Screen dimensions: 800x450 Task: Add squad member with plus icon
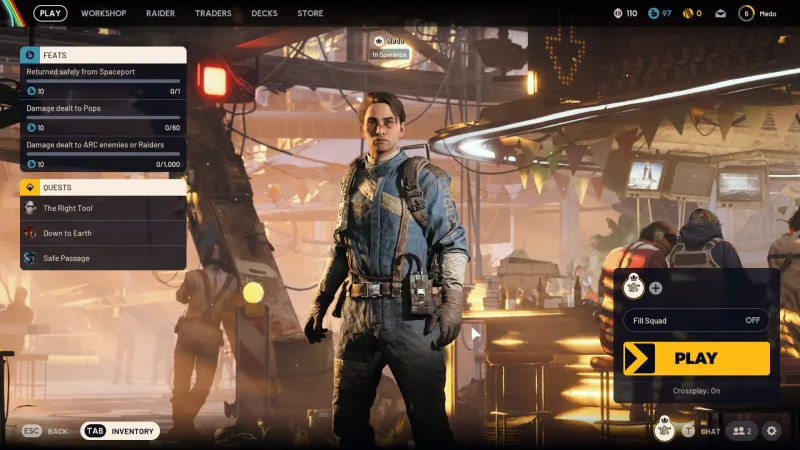[x=656, y=288]
